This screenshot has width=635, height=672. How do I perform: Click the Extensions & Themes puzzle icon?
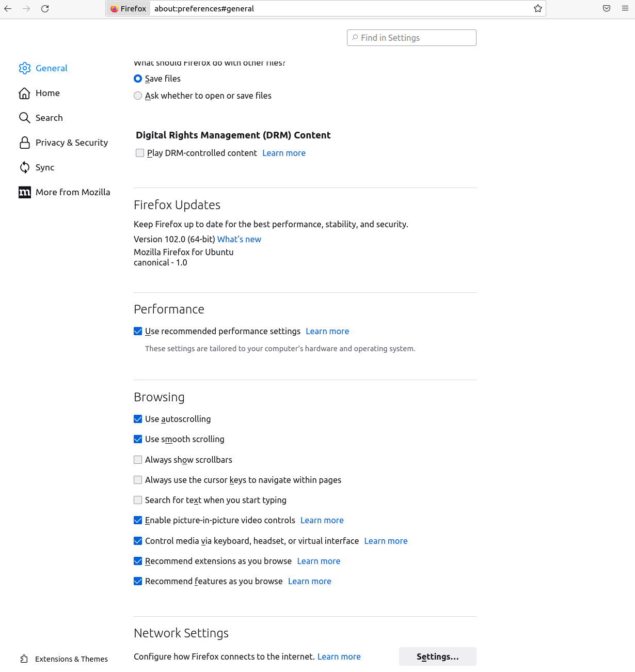click(24, 659)
